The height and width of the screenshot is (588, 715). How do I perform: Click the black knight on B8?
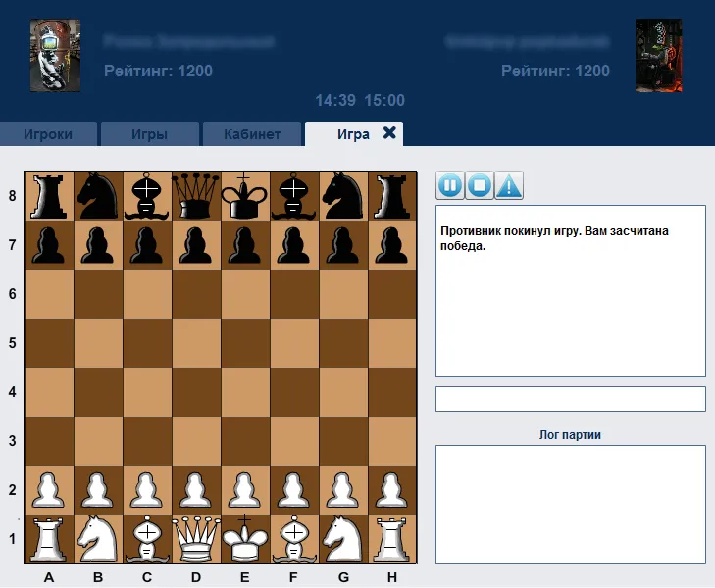click(98, 196)
